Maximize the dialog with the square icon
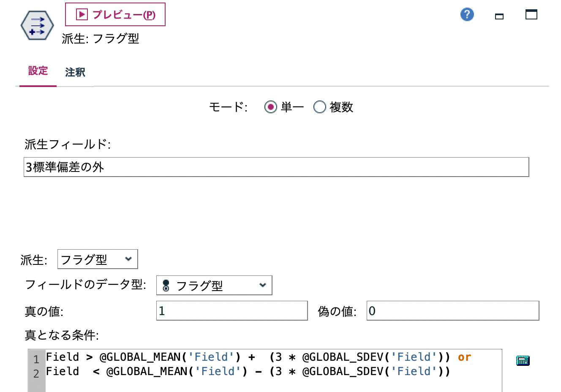The image size is (561, 392). (531, 14)
